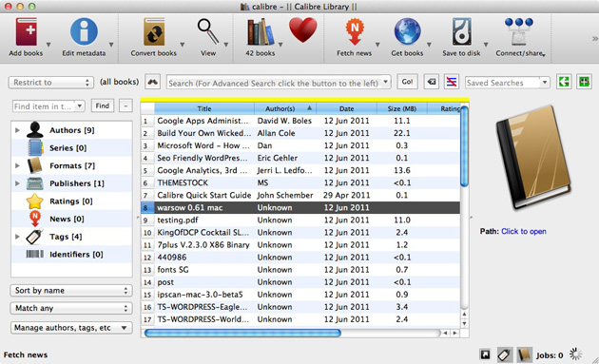Open search history dropdown arrow
Image resolution: width=599 pixels, height=364 pixels.
point(386,82)
